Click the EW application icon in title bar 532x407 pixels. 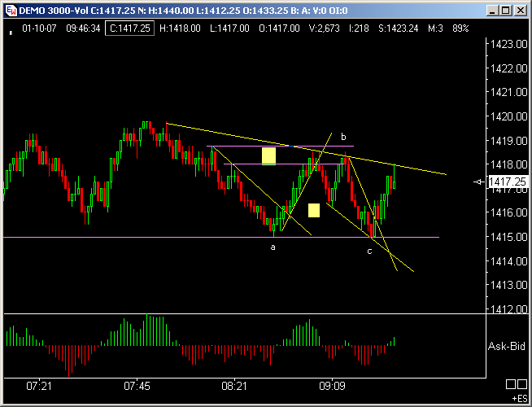click(x=11, y=11)
